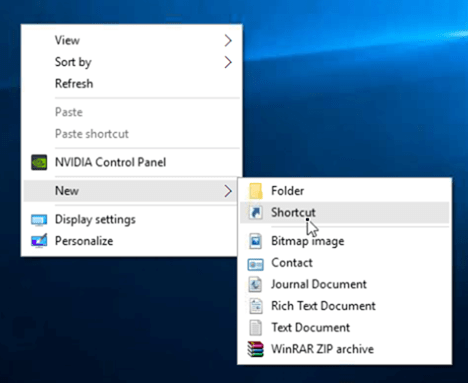468x383 pixels.
Task: Click the yellow Folder icon
Action: 256,191
